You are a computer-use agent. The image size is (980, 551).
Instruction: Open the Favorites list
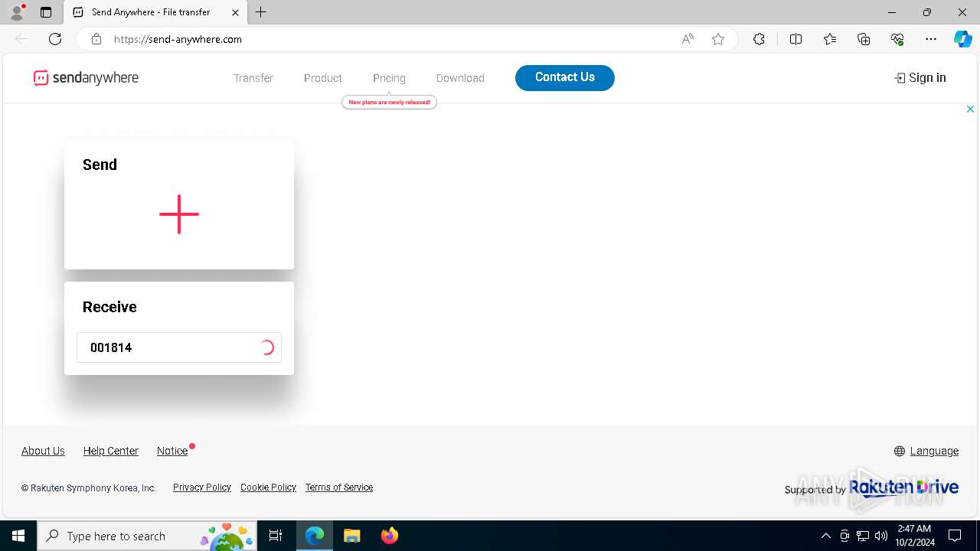coord(830,39)
